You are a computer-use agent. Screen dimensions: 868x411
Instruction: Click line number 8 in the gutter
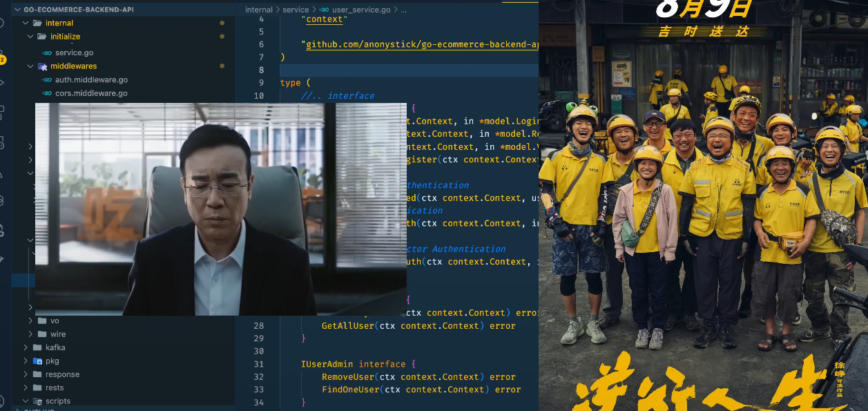(x=261, y=70)
